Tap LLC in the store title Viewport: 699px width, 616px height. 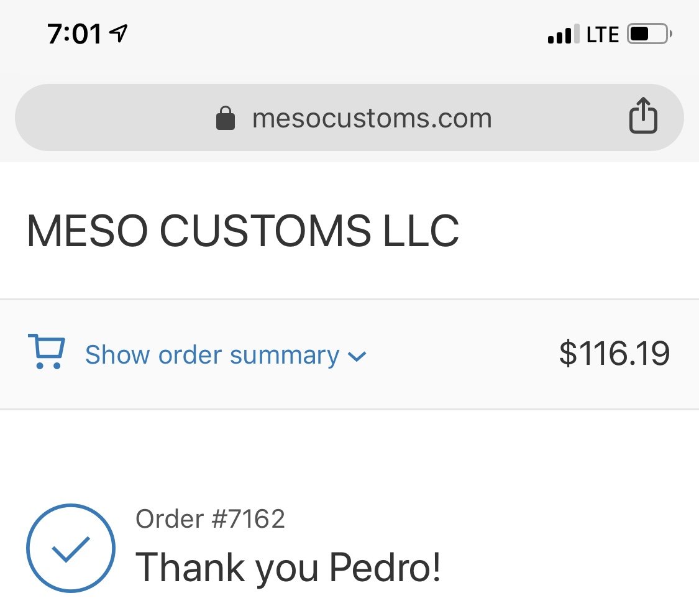(x=421, y=231)
